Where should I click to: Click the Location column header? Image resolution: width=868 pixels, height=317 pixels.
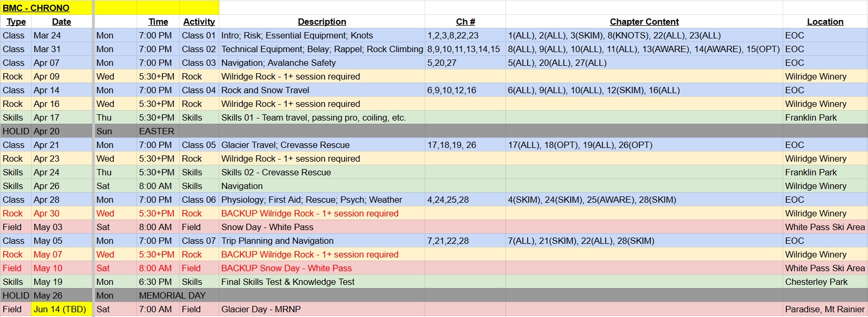click(x=825, y=22)
